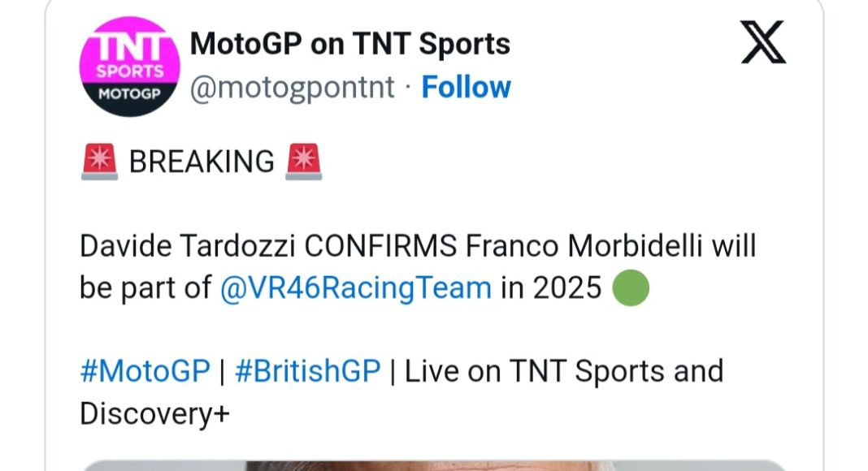Image resolution: width=868 pixels, height=471 pixels.
Task: Open the tweet photo preview at bottom
Action: (434, 465)
